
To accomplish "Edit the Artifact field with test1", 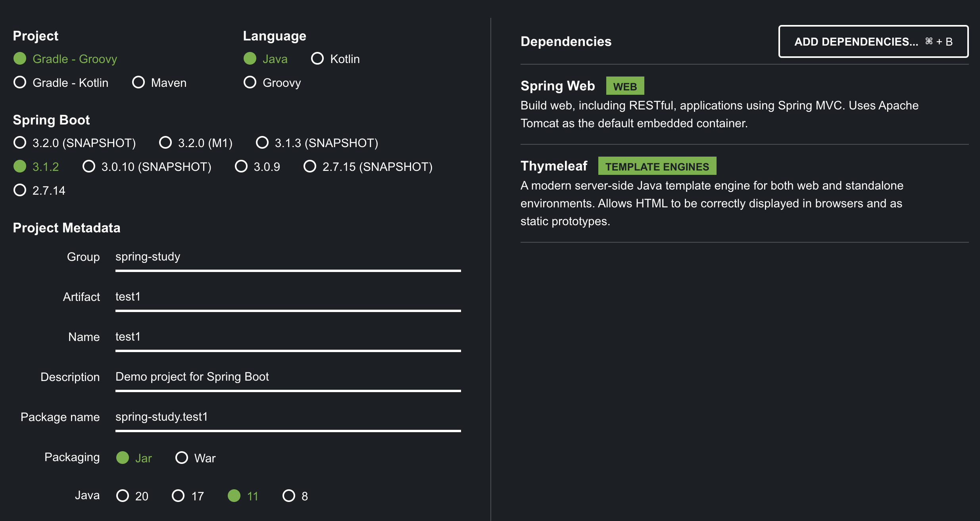I will [288, 298].
